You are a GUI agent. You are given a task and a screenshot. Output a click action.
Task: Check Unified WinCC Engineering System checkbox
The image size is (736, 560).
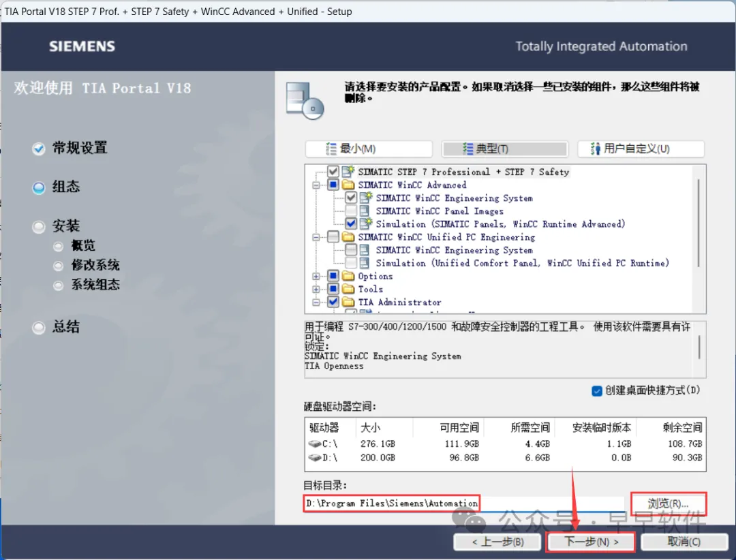(351, 250)
